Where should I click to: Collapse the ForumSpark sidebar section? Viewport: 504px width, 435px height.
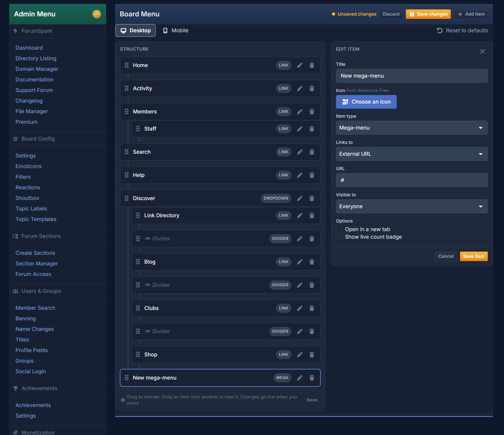58,31
